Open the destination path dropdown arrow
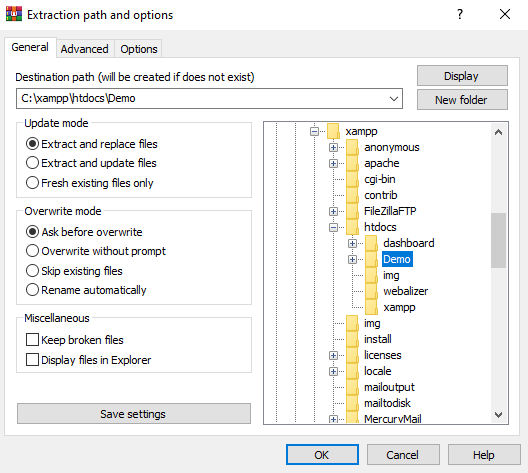The height and width of the screenshot is (473, 528). [394, 99]
